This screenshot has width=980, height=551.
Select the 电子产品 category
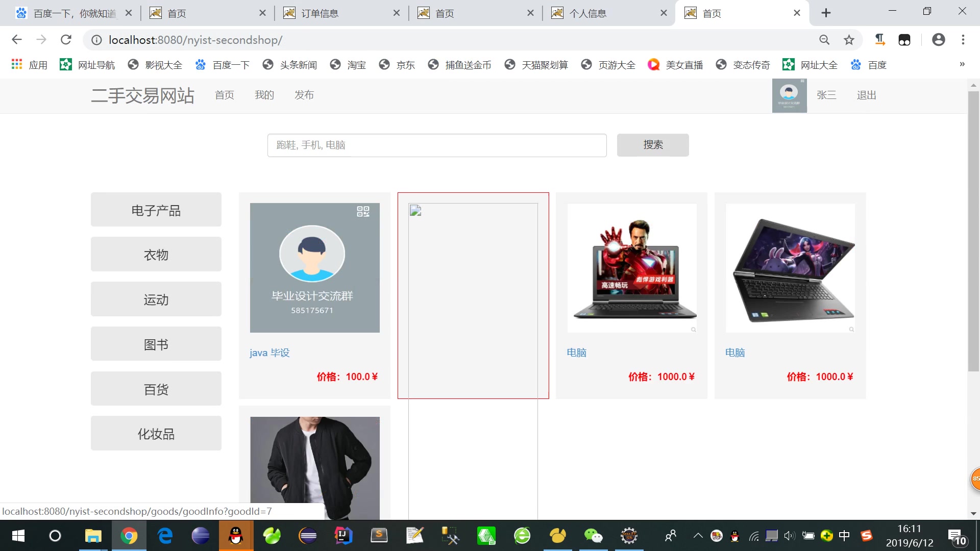coord(156,210)
